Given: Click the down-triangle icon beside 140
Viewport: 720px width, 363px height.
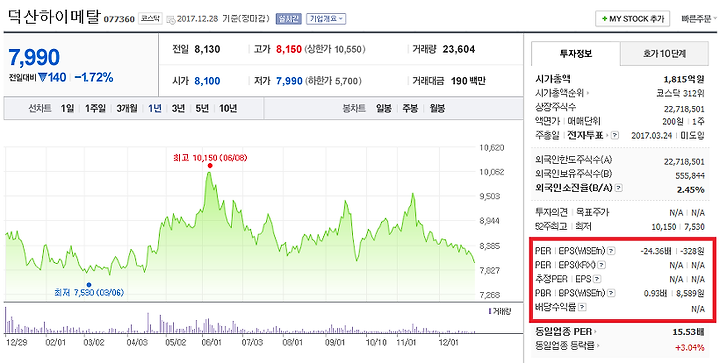Looking at the screenshot, I should [x=43, y=78].
